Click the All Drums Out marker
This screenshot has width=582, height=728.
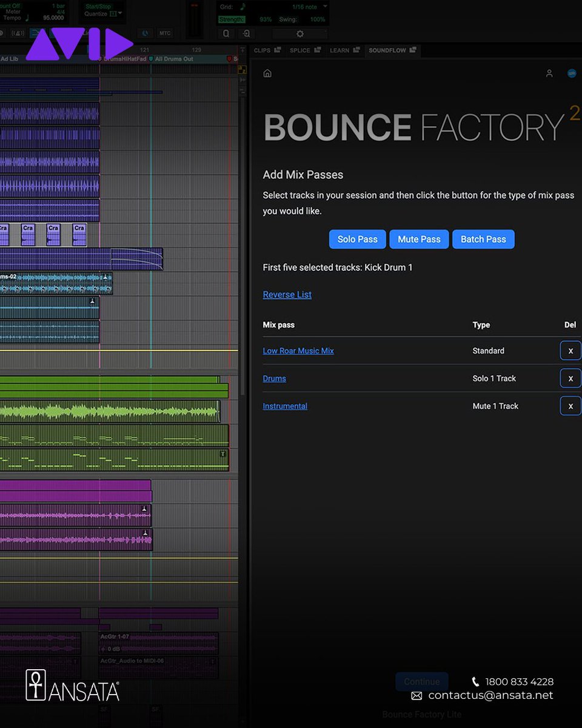pos(172,59)
